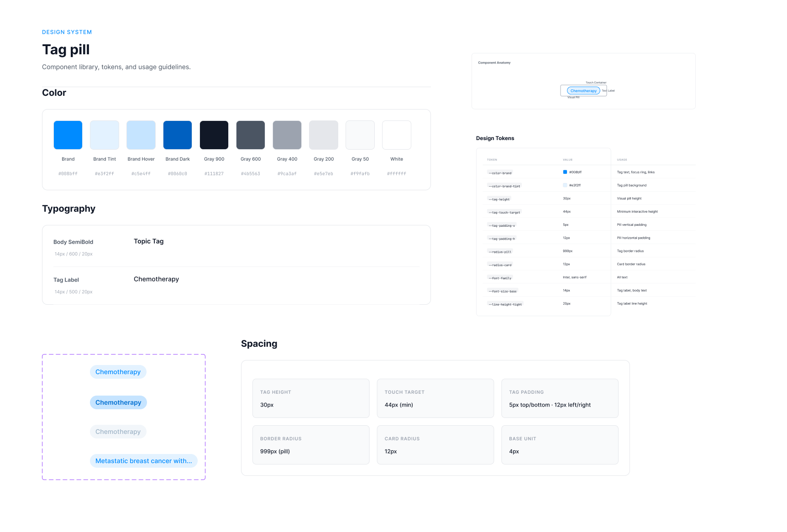
Task: Choose the Brand Hover color swatch
Action: [x=141, y=135]
